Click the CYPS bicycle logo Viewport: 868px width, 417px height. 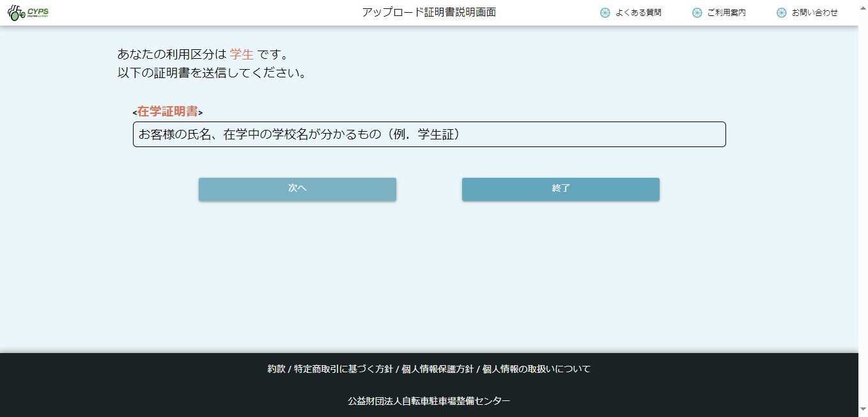pos(28,13)
